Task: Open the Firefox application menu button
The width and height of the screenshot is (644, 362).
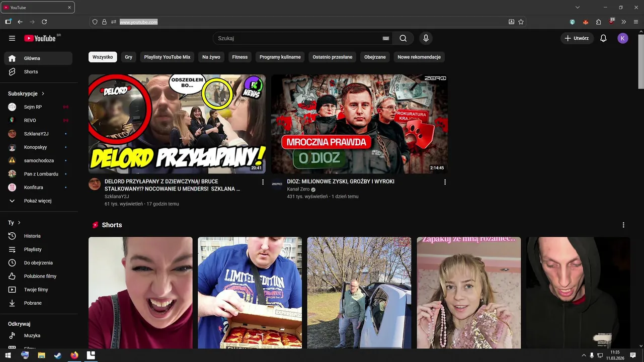Action: [636, 22]
